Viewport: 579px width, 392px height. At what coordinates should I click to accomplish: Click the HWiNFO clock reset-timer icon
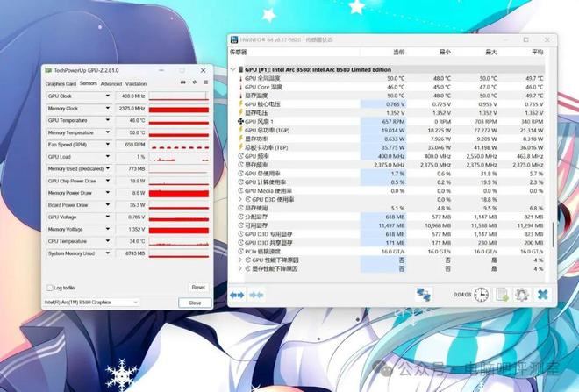click(x=481, y=295)
